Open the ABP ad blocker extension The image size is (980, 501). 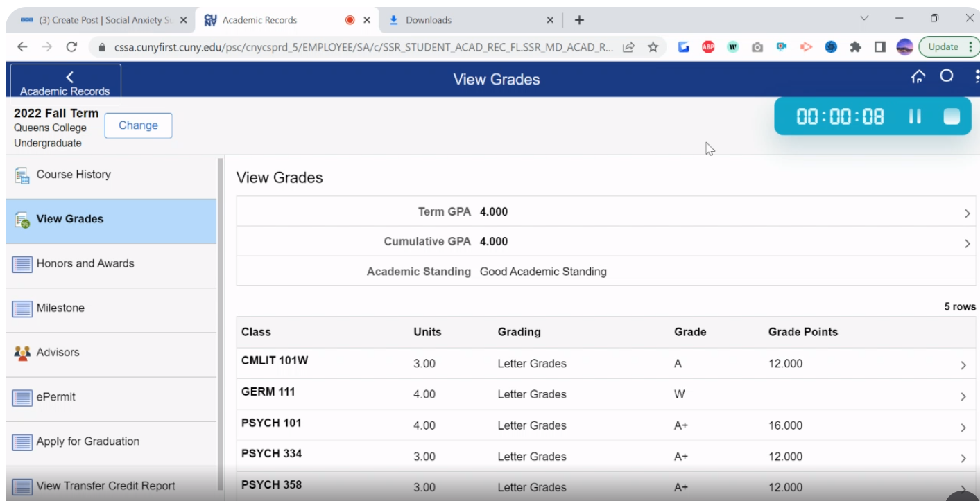[708, 47]
